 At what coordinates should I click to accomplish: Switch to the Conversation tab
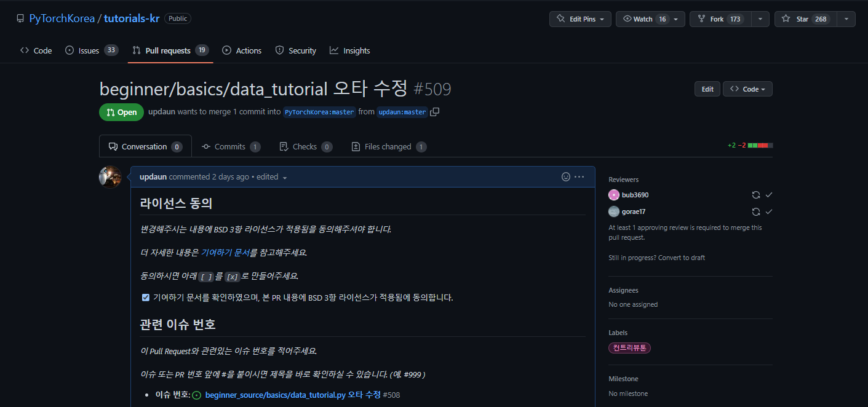(x=145, y=146)
